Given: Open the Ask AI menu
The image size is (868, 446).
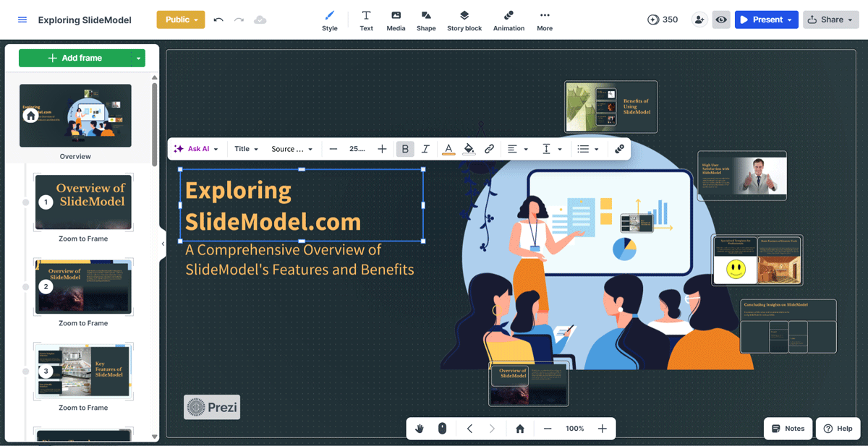Looking at the screenshot, I should 195,149.
